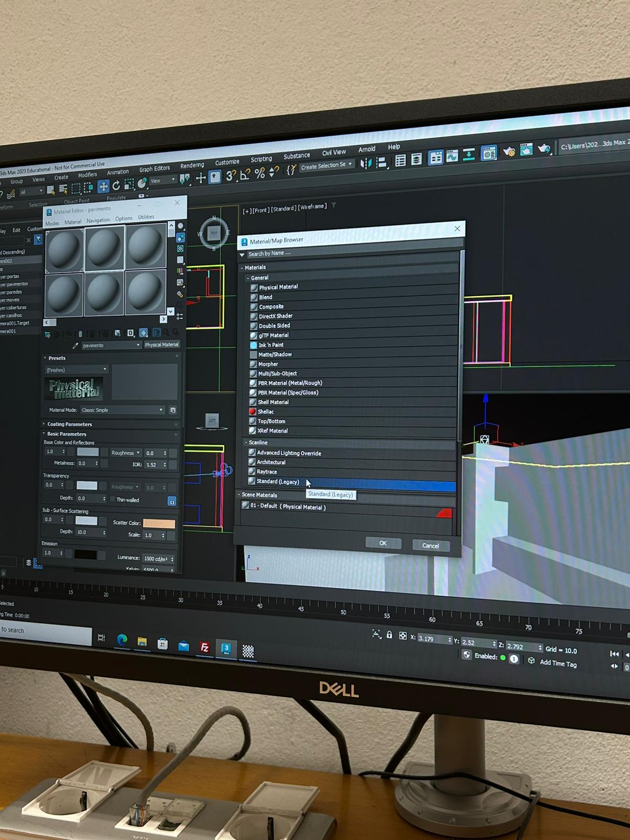Open the Rendering menu
The width and height of the screenshot is (630, 840).
coord(192,165)
